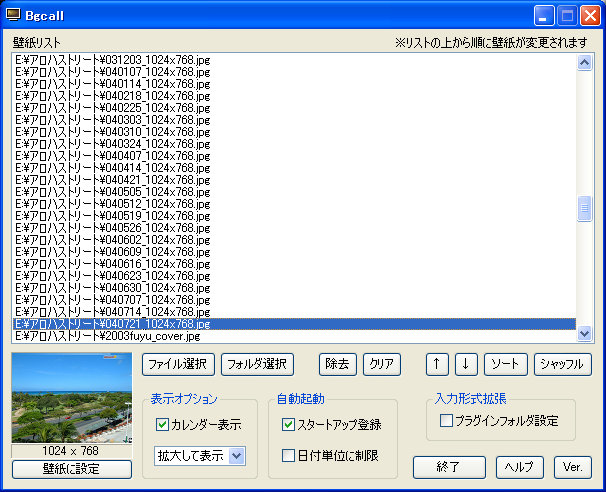The image size is (606, 492).
Task: Enable 日付単位に制限 checkbox
Action: tap(289, 456)
